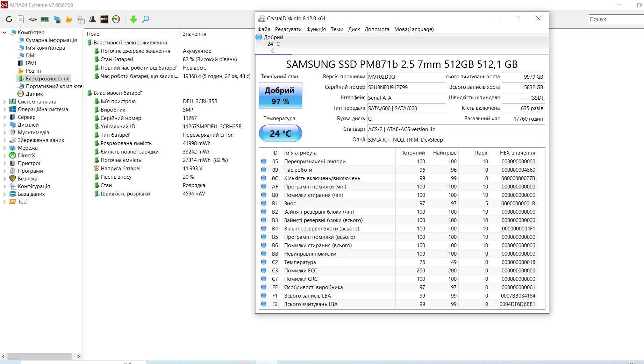
Task: Select Портативний комп'ютер in the tree
Action: tap(54, 86)
